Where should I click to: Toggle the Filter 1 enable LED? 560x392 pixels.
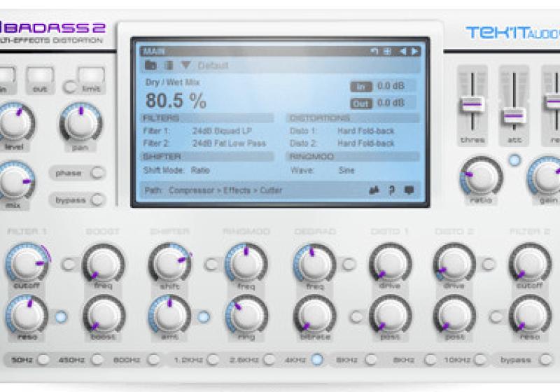coord(61,316)
